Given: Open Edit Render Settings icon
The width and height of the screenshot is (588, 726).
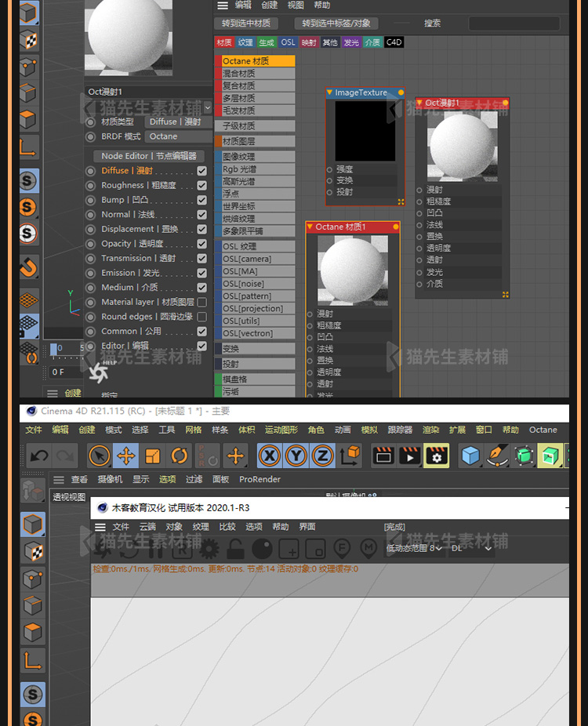Looking at the screenshot, I should point(437,456).
